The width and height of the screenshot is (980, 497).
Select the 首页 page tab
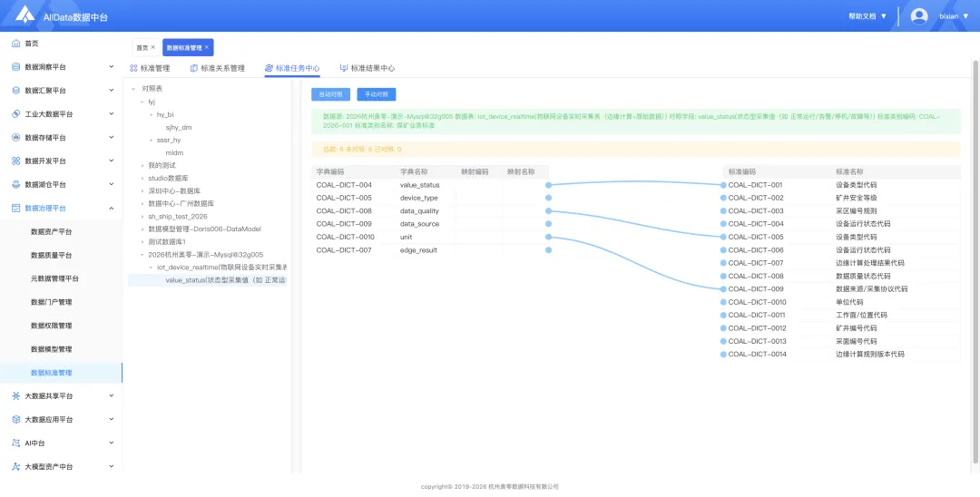145,47
